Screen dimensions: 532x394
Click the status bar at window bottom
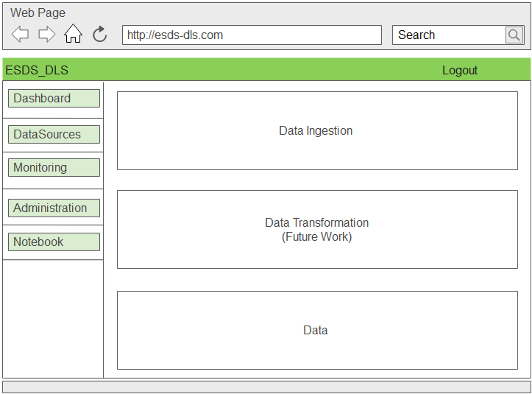pos(266,387)
